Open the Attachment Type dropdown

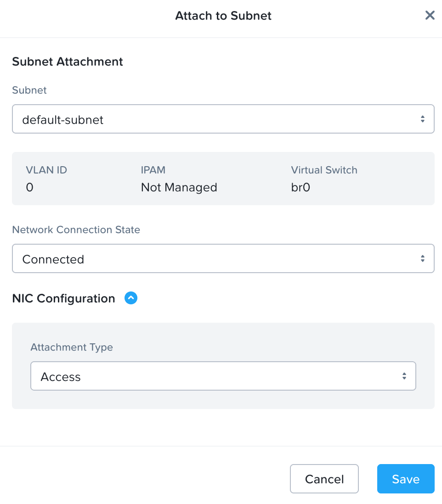223,376
